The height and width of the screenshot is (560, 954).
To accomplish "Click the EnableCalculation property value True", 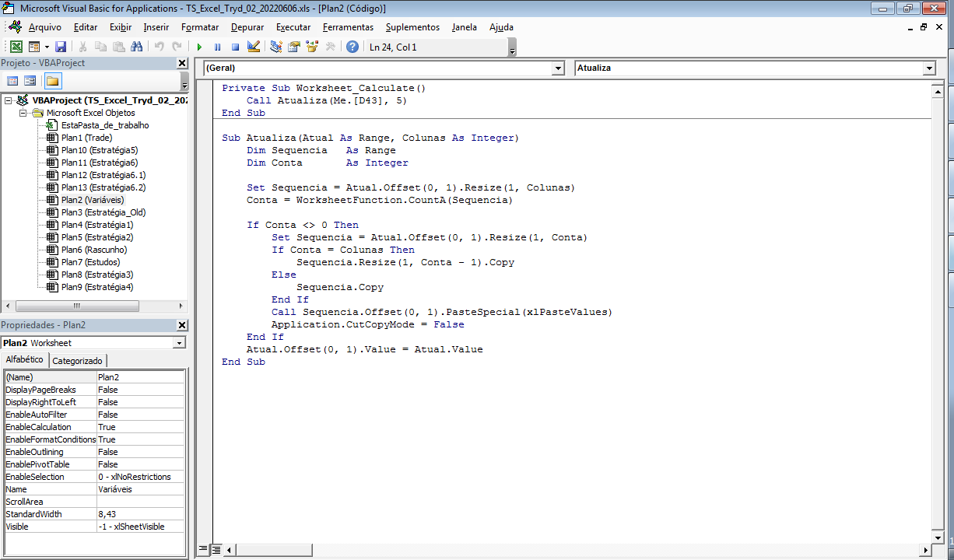I will tap(140, 427).
